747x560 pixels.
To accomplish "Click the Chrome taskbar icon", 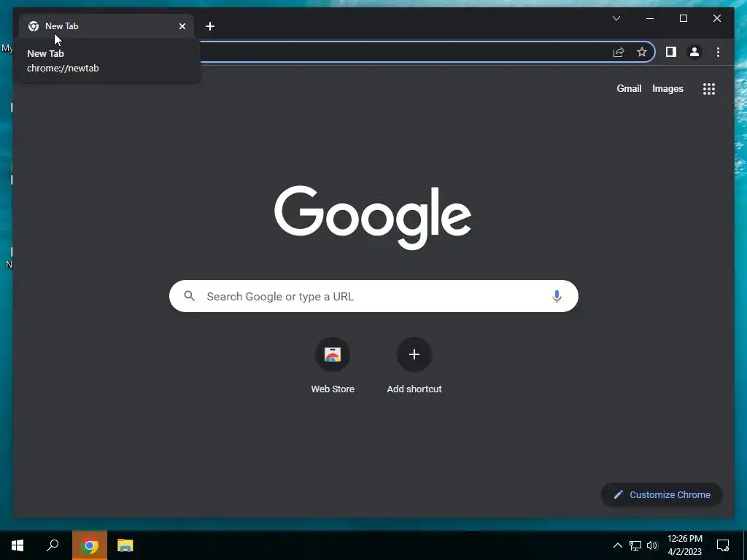I will (x=90, y=545).
